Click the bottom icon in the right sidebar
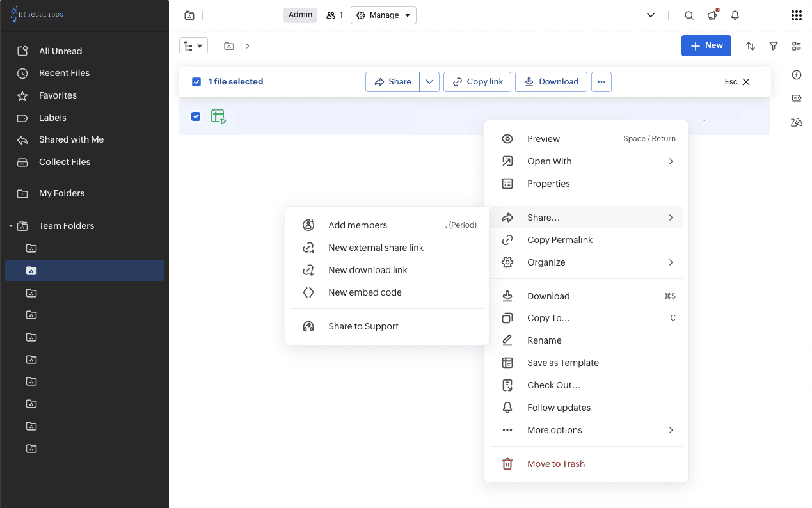 [797, 122]
